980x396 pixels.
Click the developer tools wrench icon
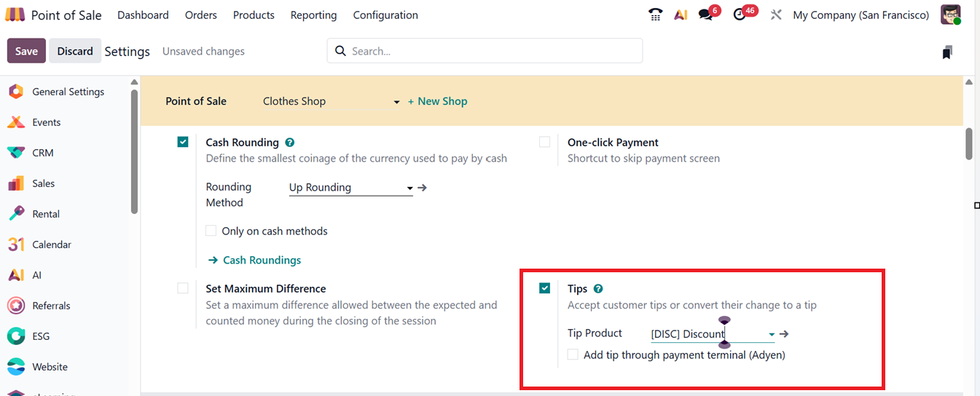point(776,15)
